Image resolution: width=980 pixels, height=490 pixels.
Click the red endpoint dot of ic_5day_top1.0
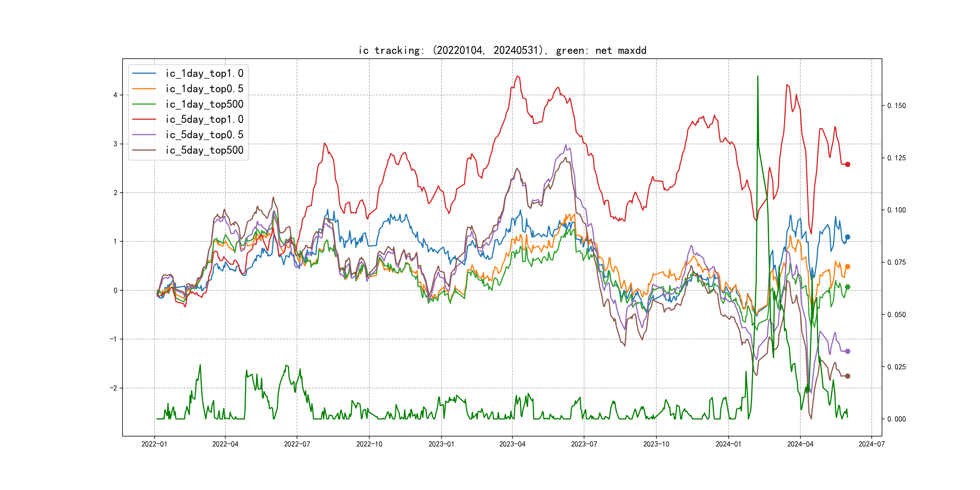tap(847, 164)
